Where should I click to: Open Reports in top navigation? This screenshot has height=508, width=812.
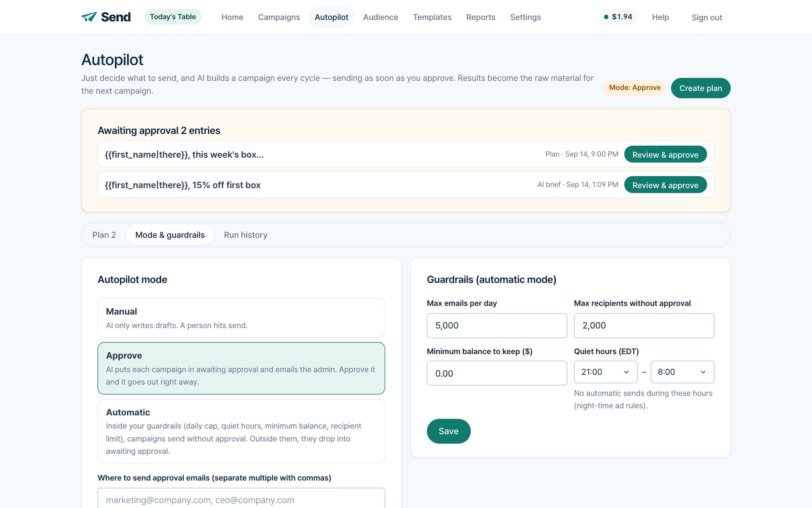[480, 17]
